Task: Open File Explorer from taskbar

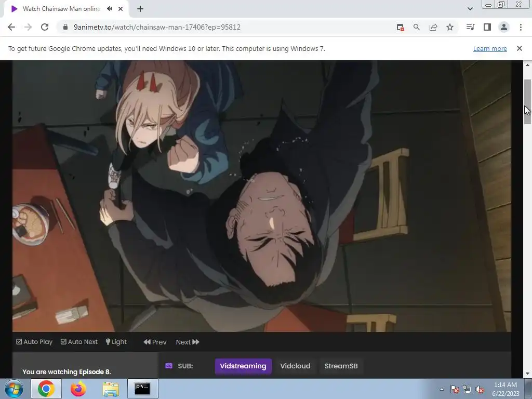Action: pyautogui.click(x=111, y=389)
